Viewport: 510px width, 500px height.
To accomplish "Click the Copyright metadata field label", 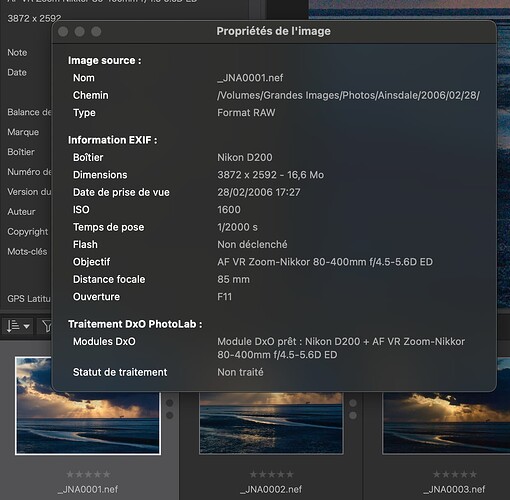I will (x=28, y=232).
